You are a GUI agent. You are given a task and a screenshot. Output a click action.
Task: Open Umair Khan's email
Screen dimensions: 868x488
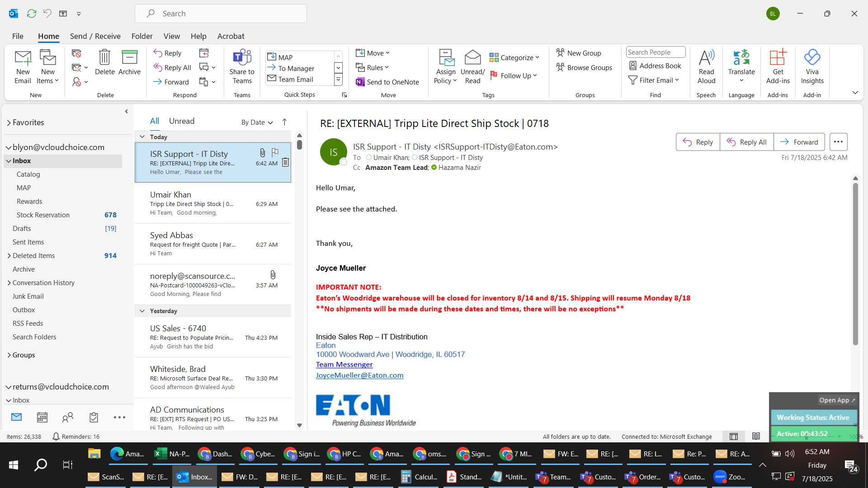[213, 203]
